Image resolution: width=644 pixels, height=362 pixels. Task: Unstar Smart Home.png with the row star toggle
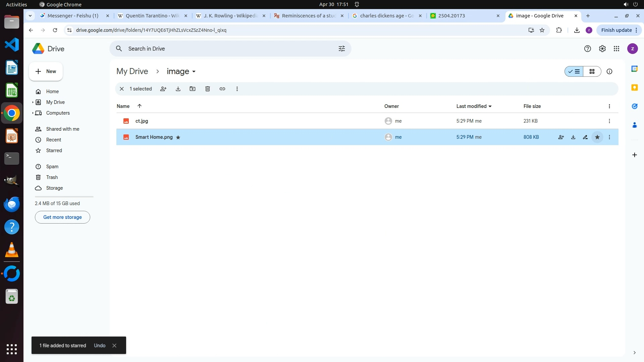(597, 137)
